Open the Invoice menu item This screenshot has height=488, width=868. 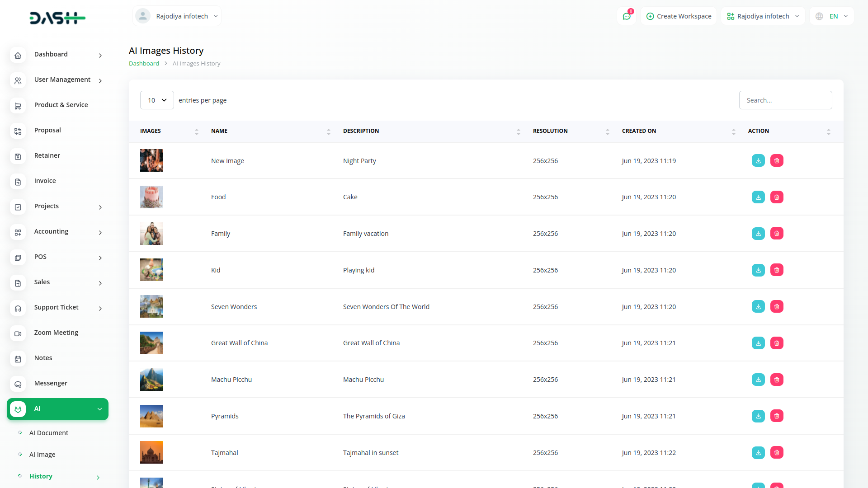coord(45,181)
